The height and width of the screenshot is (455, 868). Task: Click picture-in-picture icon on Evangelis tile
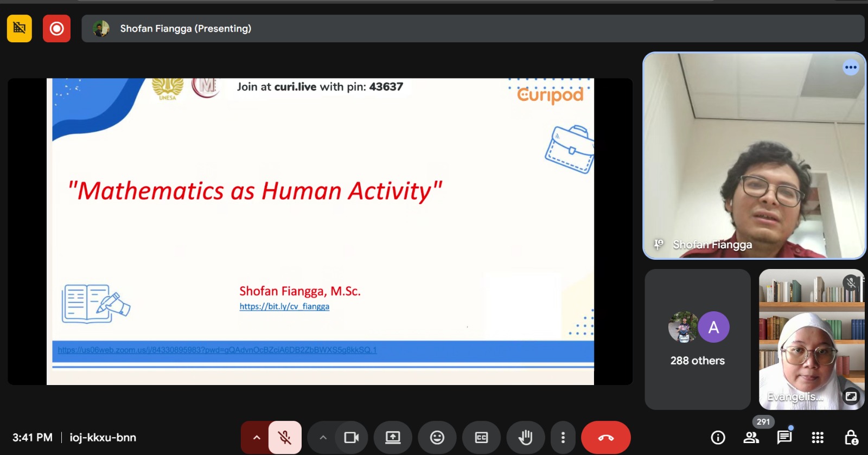click(851, 396)
